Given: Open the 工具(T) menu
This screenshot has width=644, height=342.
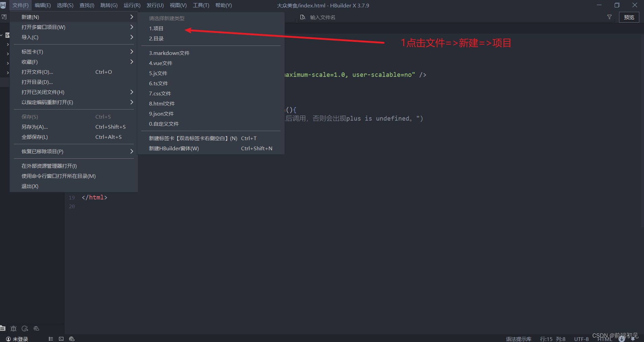Looking at the screenshot, I should [x=201, y=5].
